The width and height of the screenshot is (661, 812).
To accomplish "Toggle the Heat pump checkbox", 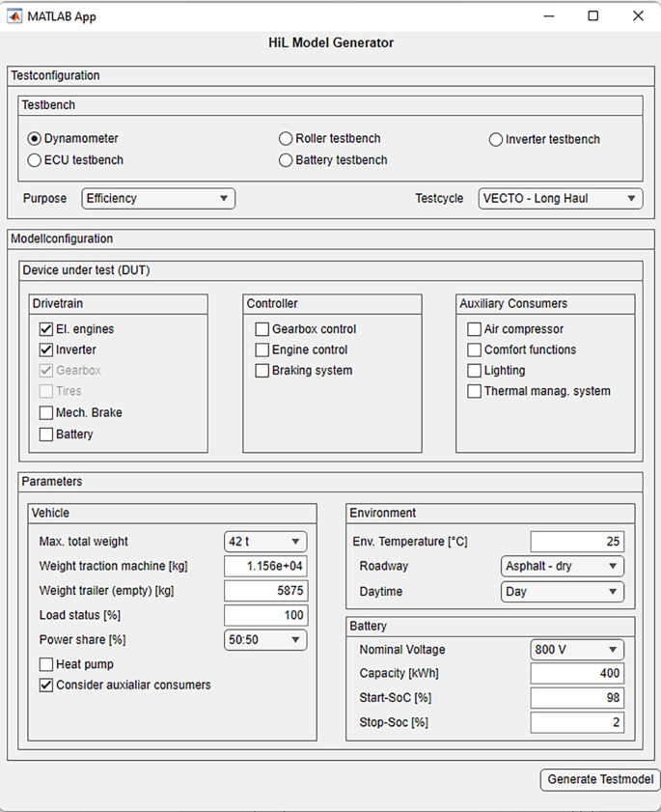I will tap(46, 664).
